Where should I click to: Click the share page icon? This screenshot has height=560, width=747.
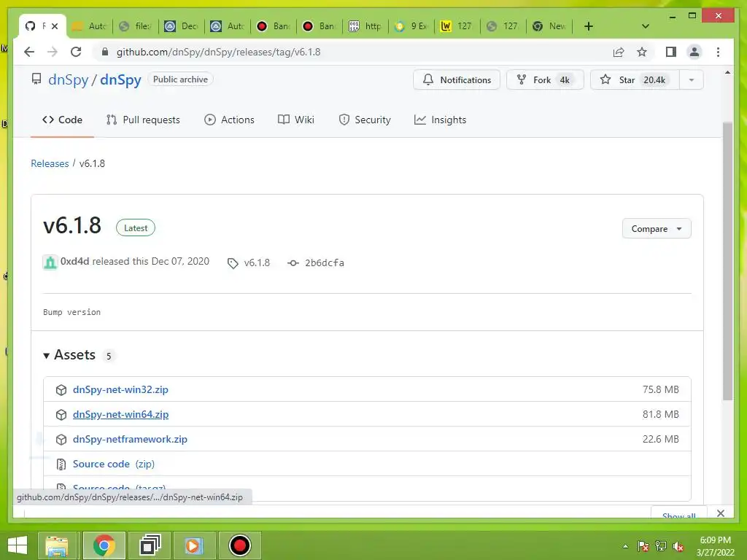(x=619, y=52)
